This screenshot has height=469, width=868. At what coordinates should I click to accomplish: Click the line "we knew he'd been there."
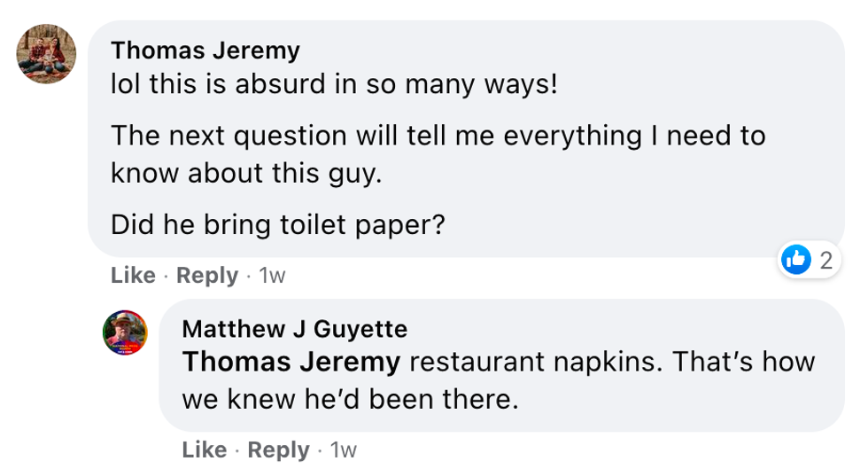pos(349,399)
